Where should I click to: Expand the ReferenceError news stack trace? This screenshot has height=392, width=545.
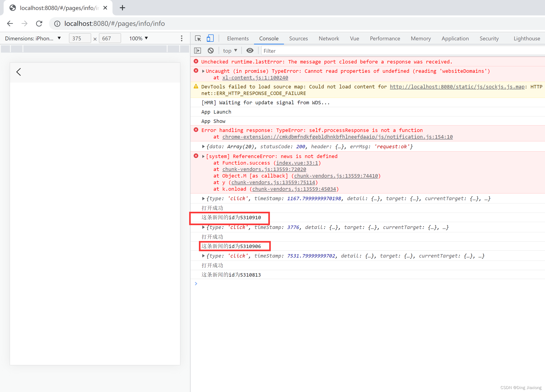pyautogui.click(x=203, y=156)
